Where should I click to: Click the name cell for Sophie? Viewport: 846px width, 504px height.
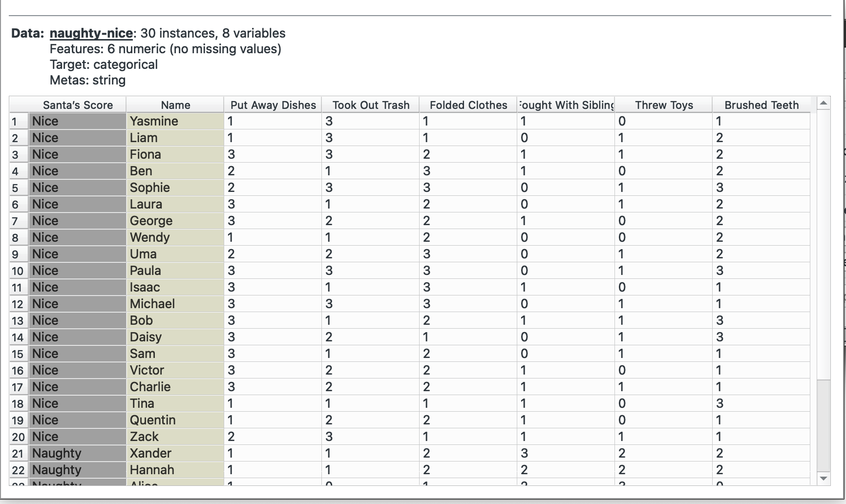[175, 188]
